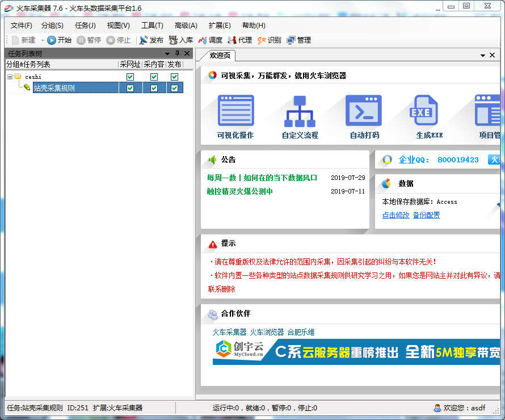Click the red 提示 warning icon

coord(213,244)
